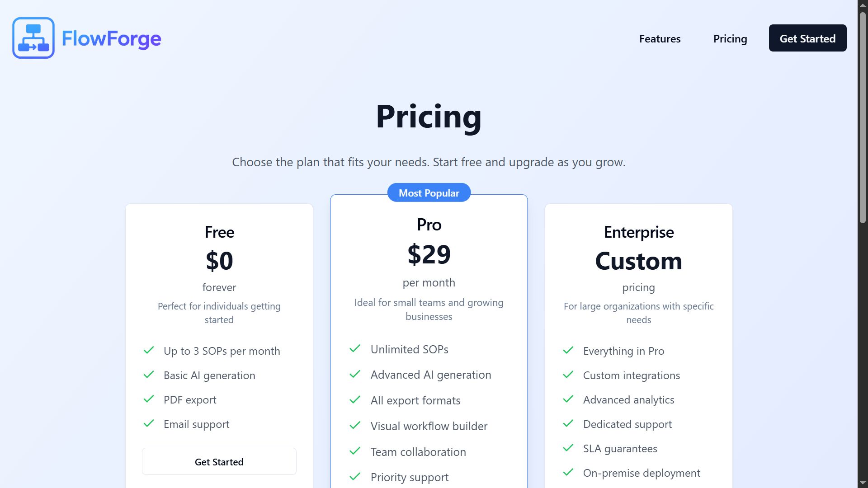Click the FlowForge workflow logo icon
This screenshot has width=868, height=488.
click(33, 38)
